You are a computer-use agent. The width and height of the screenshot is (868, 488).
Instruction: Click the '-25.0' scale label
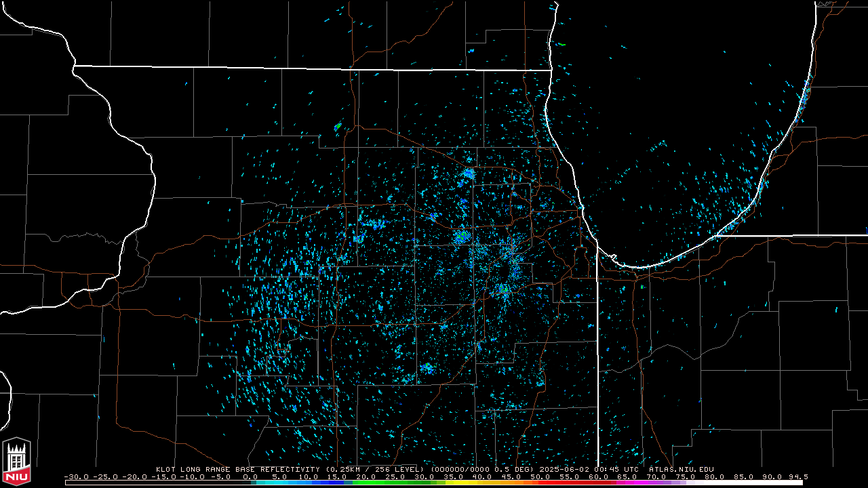click(x=105, y=476)
